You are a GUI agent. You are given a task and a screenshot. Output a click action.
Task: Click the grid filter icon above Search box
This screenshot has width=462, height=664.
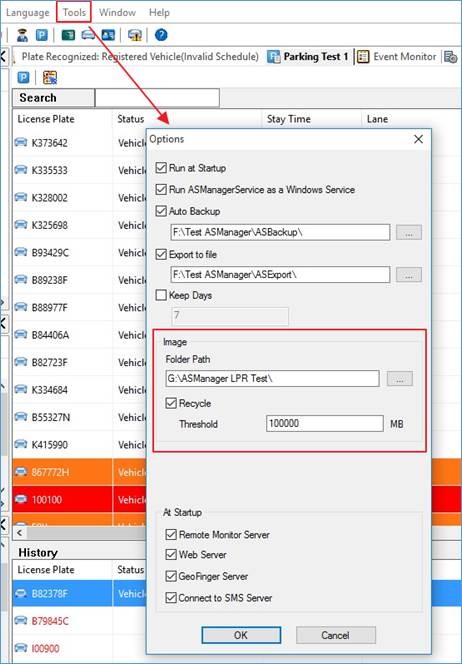(50, 77)
